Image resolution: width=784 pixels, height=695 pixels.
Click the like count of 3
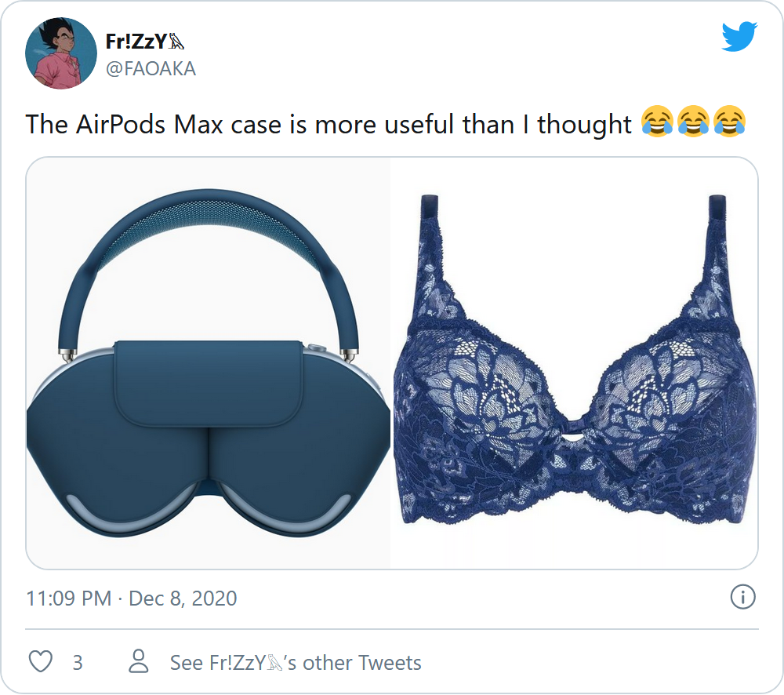point(78,663)
